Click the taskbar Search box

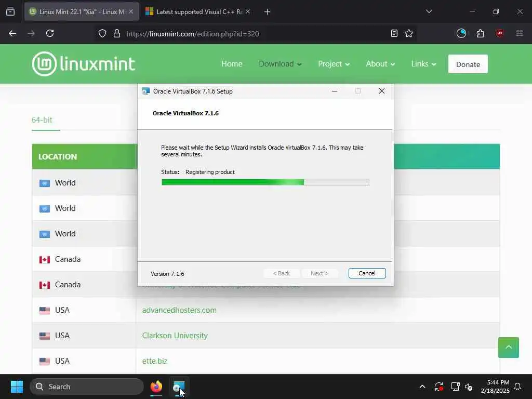pos(87,387)
